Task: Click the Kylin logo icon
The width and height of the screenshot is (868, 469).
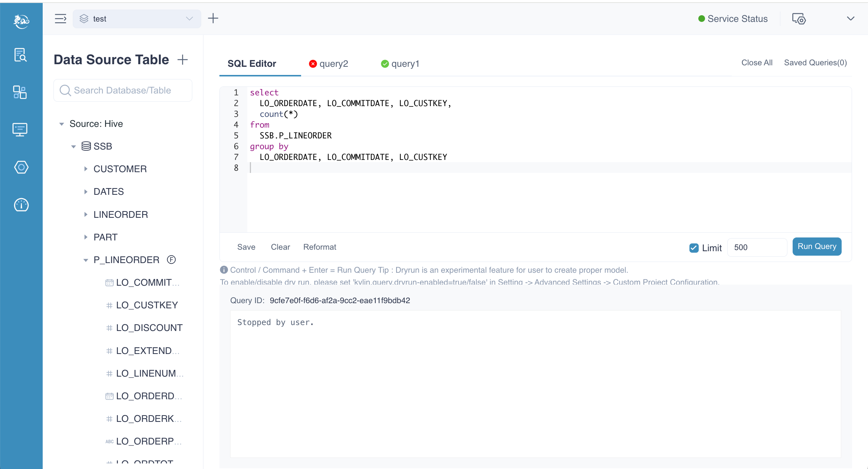Action: pos(21,21)
